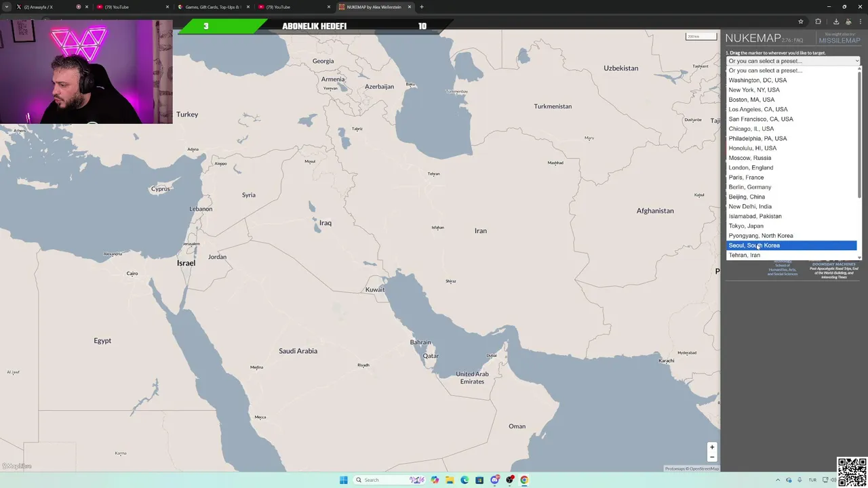
Task: Select London, England preset
Action: pos(791,167)
